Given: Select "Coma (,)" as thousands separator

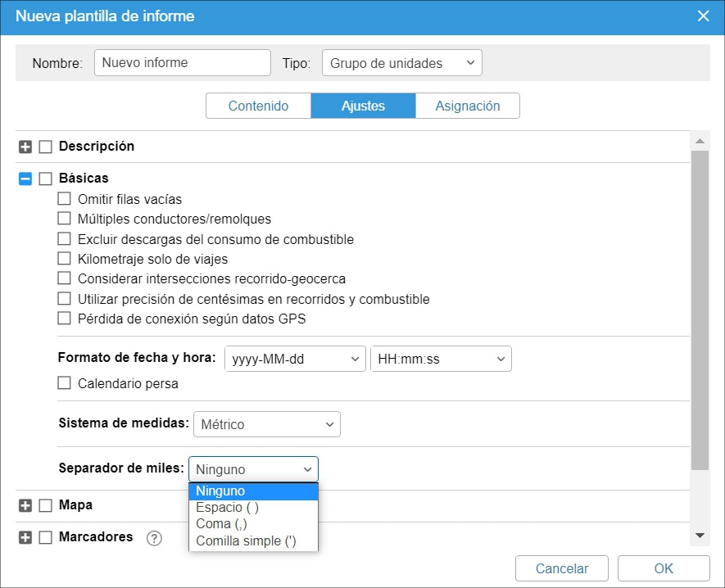Looking at the screenshot, I should [222, 523].
